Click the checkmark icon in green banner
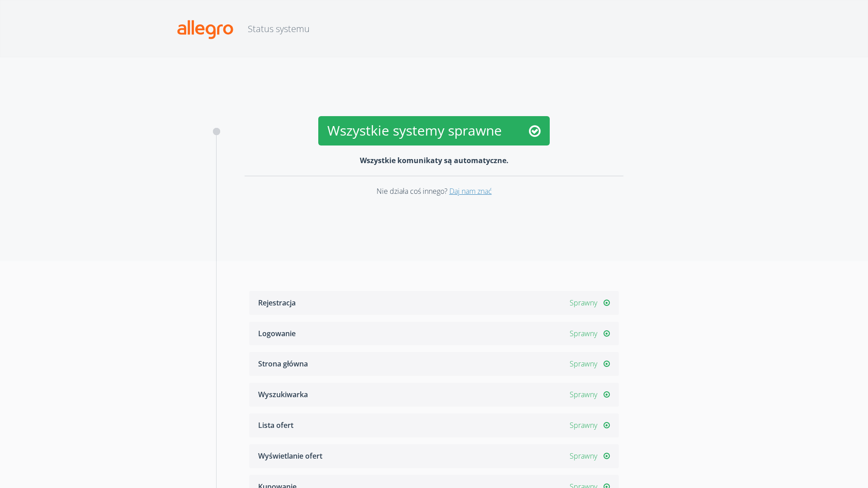This screenshot has width=868, height=488. pos(535,131)
